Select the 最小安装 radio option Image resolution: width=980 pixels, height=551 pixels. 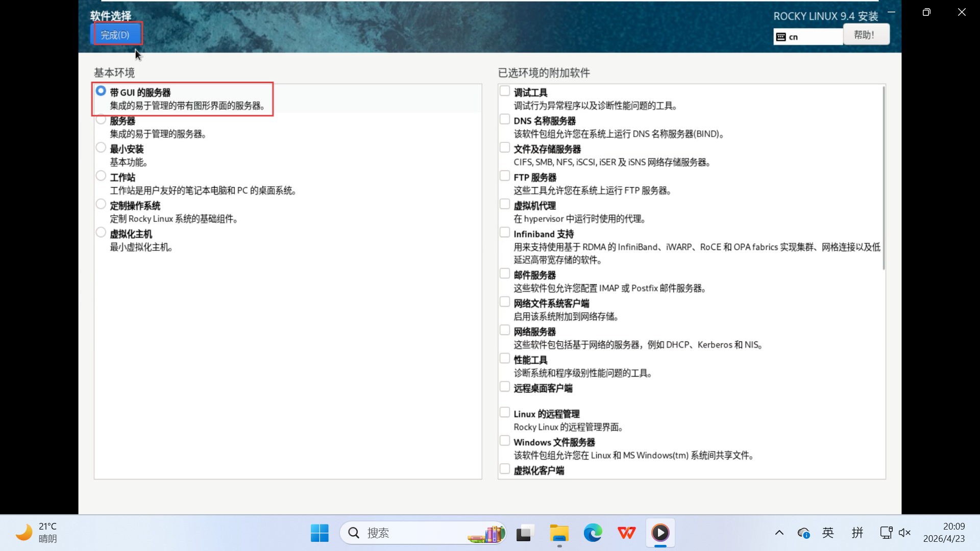pyautogui.click(x=101, y=148)
